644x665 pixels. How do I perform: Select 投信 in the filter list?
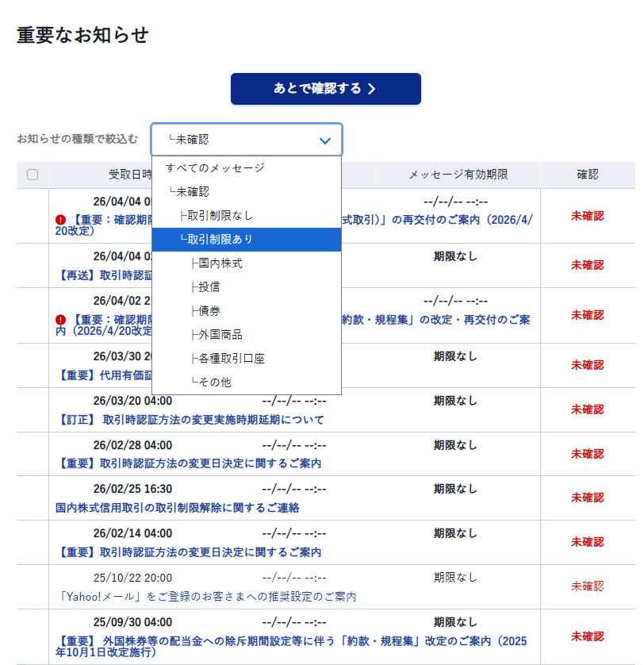click(247, 287)
